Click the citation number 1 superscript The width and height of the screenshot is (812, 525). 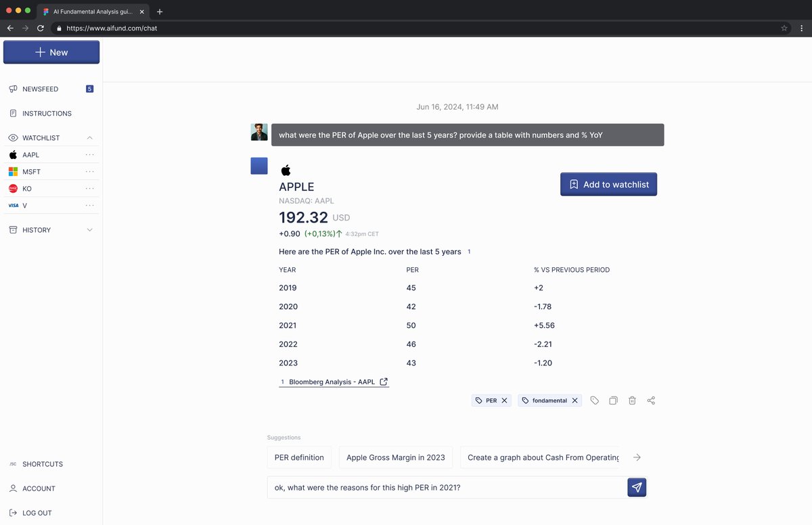click(469, 252)
